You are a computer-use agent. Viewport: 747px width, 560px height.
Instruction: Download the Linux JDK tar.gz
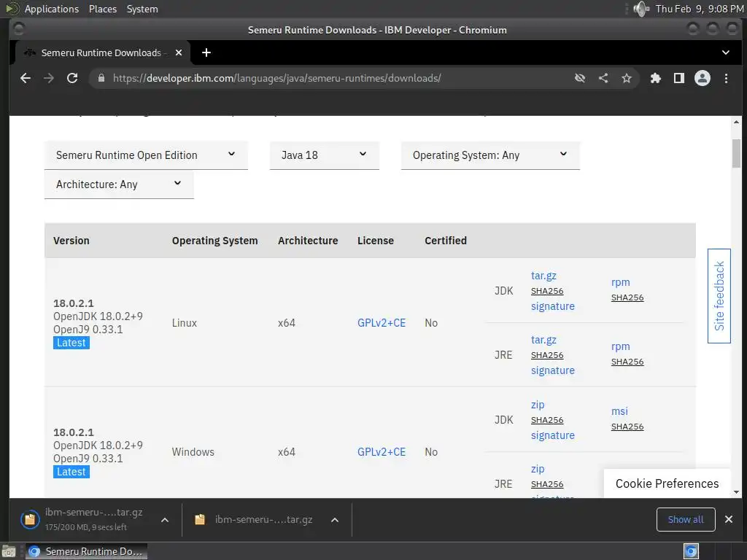[x=543, y=276]
